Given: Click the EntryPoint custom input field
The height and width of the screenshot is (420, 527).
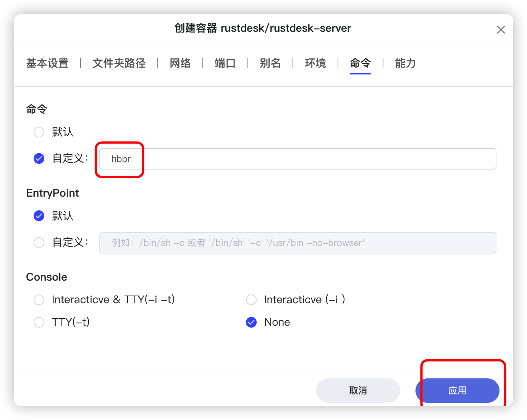Looking at the screenshot, I should [297, 243].
